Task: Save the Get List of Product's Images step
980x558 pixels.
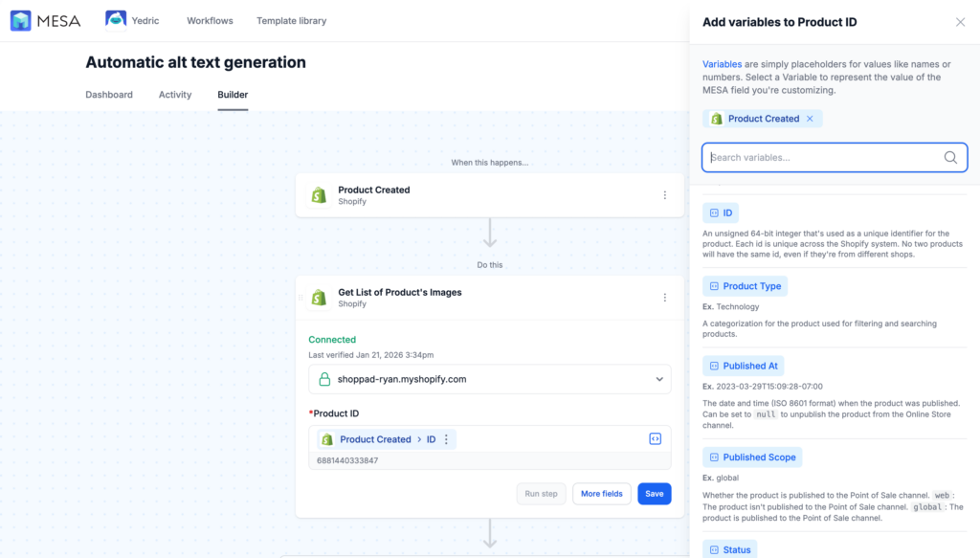Action: pos(654,493)
